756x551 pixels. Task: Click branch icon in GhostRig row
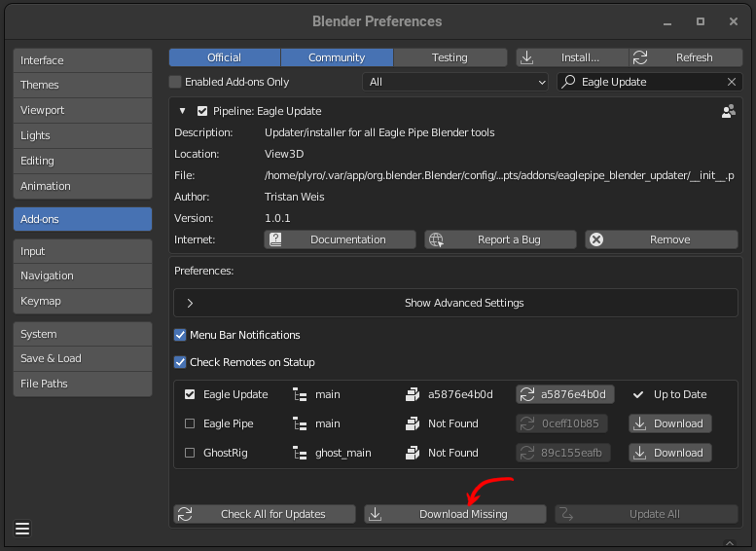click(x=300, y=453)
